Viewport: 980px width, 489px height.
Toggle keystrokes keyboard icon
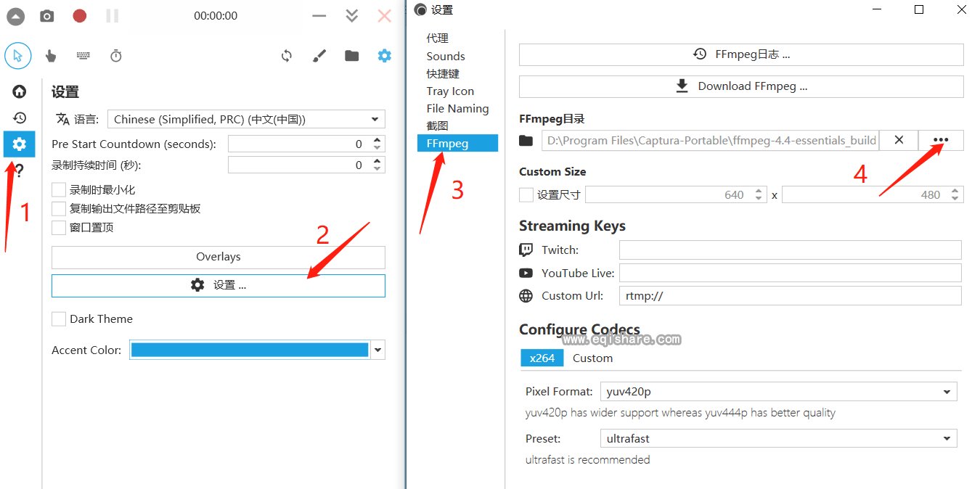tap(83, 56)
